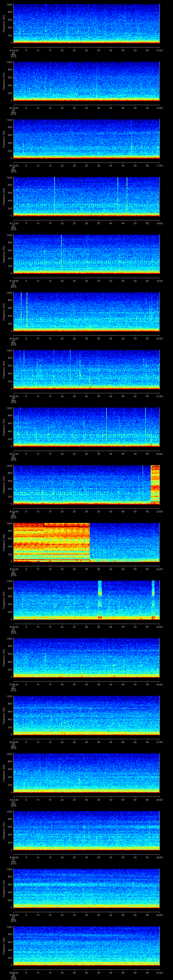The height and width of the screenshot is (980, 173).
Task: Click the 21:00 end time label
Action: click(x=160, y=396)
